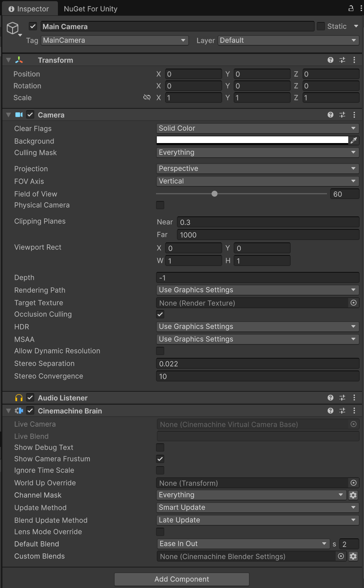Image resolution: width=364 pixels, height=588 pixels.
Task: Click the Field of View slider handle
Action: pos(214,194)
